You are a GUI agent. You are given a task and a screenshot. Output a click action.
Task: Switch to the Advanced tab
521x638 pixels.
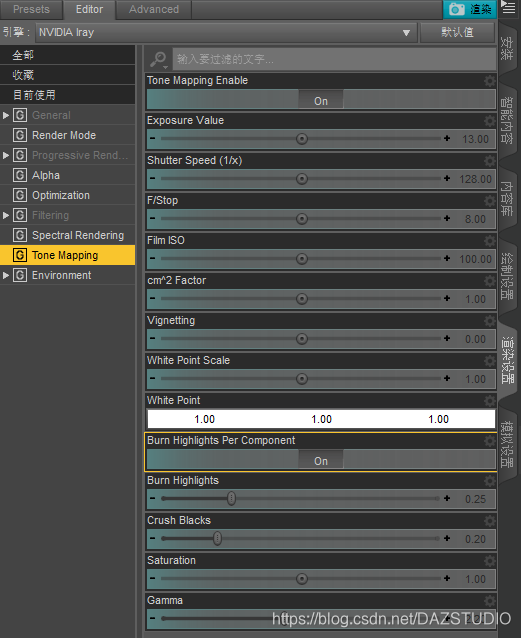point(154,9)
